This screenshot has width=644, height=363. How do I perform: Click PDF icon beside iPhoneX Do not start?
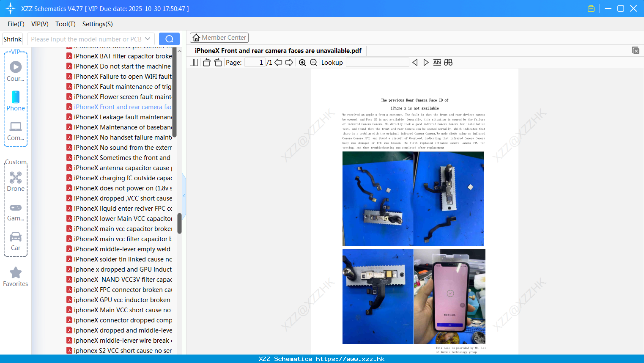point(69,66)
